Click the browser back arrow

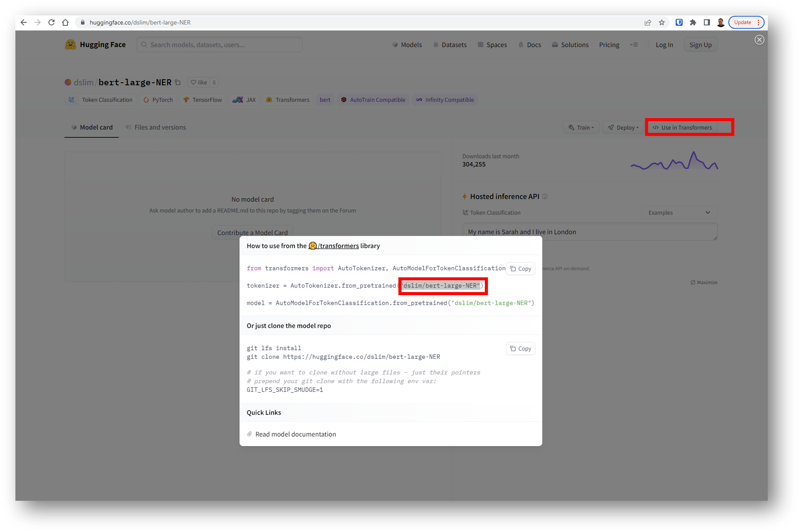[23, 22]
